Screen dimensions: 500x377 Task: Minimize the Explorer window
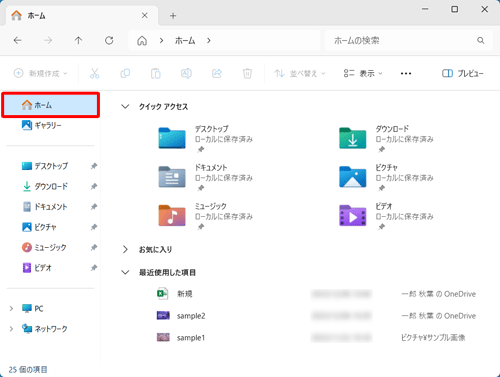pyautogui.click(x=425, y=9)
